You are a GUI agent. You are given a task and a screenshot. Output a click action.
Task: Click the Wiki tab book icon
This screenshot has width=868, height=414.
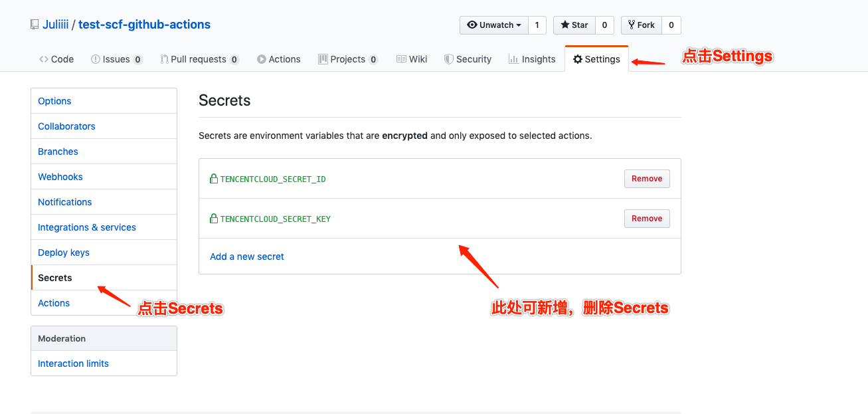pos(401,59)
